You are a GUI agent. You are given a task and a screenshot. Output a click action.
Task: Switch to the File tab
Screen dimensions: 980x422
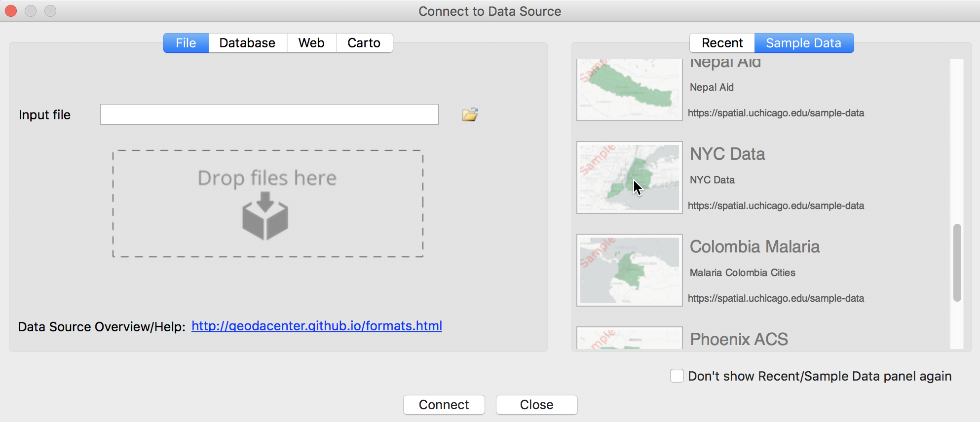(186, 43)
